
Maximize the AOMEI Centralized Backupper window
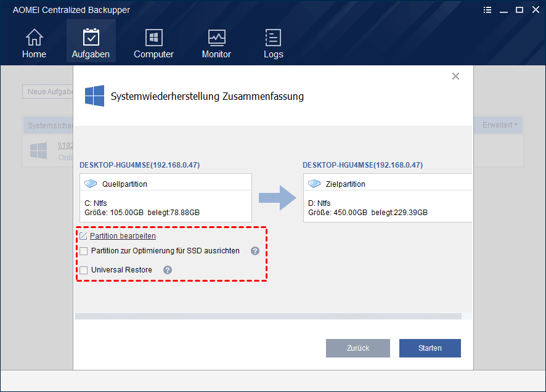pyautogui.click(x=520, y=10)
